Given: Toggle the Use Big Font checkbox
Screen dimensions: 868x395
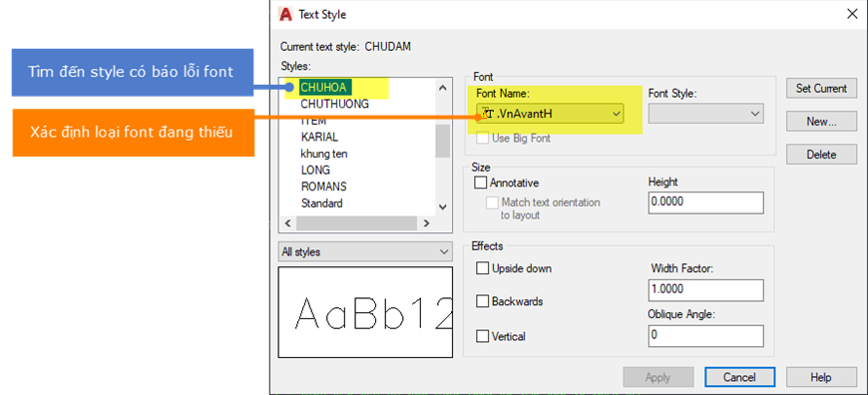Looking at the screenshot, I should click(x=482, y=139).
